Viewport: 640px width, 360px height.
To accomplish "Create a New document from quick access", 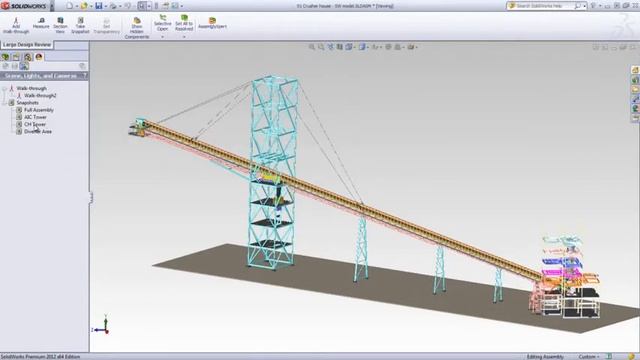I will tap(69, 6).
